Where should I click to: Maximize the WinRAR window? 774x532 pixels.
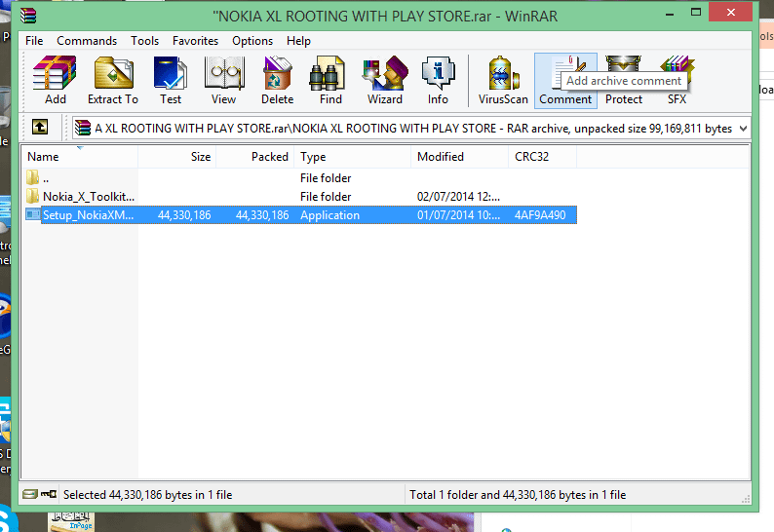point(695,13)
